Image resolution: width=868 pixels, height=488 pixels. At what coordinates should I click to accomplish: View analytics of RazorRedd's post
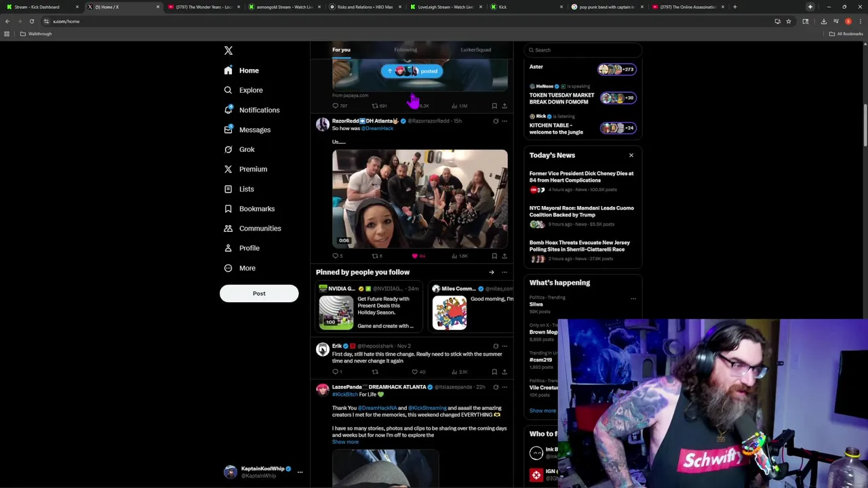[x=459, y=256]
